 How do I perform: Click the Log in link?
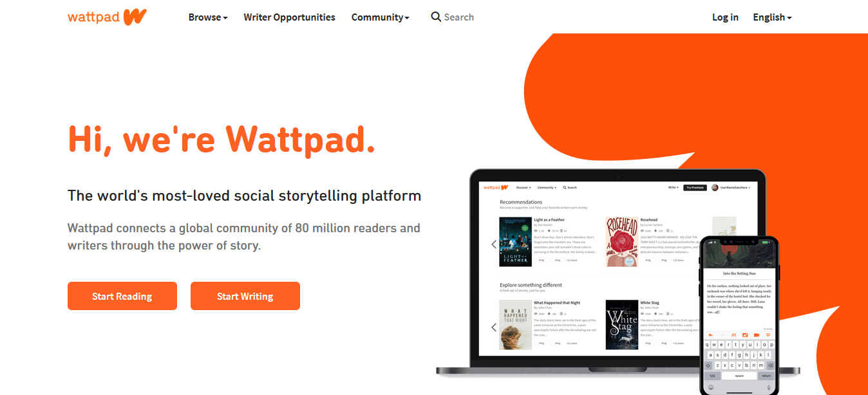pyautogui.click(x=725, y=17)
